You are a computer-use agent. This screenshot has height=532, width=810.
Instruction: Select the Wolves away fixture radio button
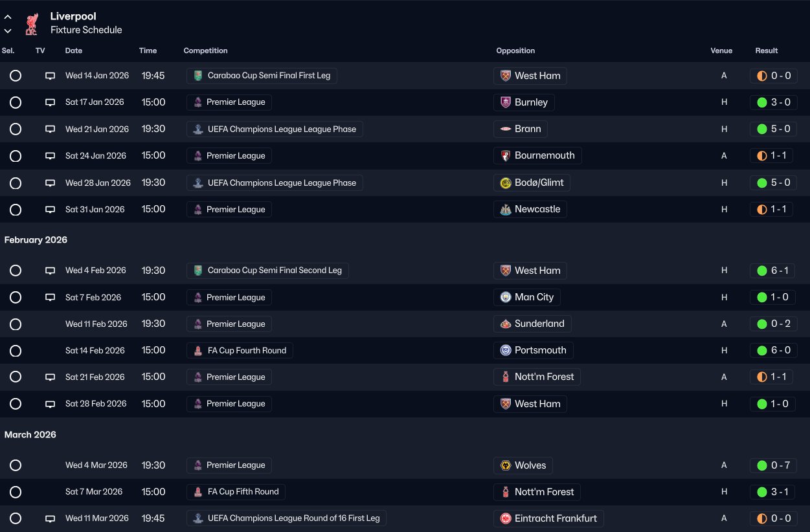click(x=16, y=465)
